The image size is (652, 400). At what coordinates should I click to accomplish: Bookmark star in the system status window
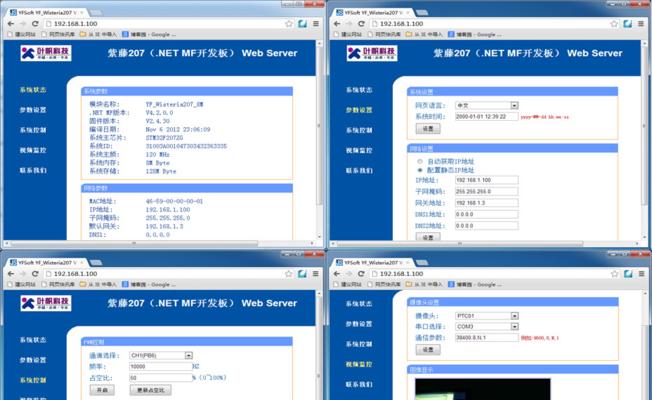(x=289, y=24)
